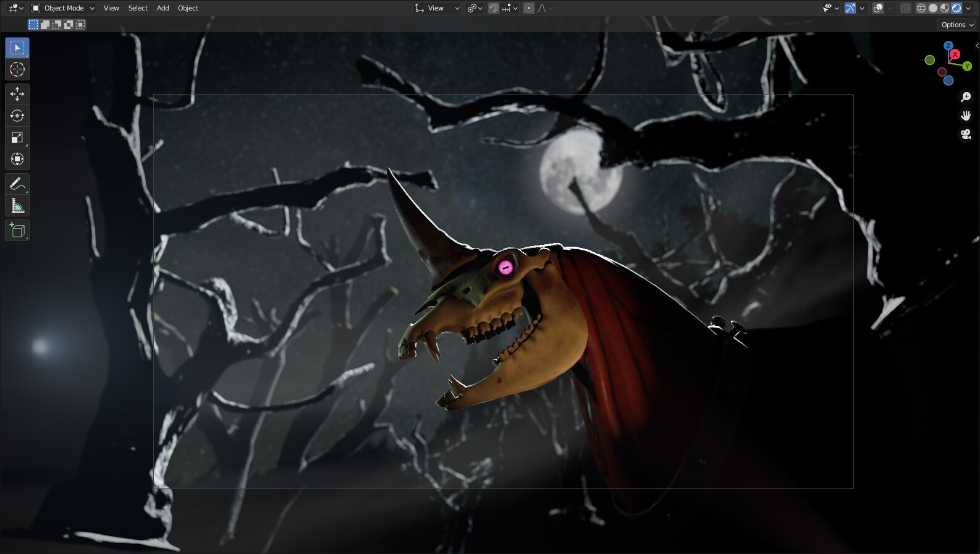Open the editor type selector

coord(15,8)
